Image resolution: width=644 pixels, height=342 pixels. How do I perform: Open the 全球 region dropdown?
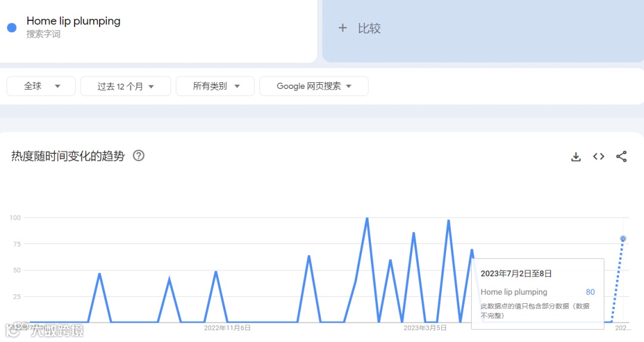click(41, 87)
